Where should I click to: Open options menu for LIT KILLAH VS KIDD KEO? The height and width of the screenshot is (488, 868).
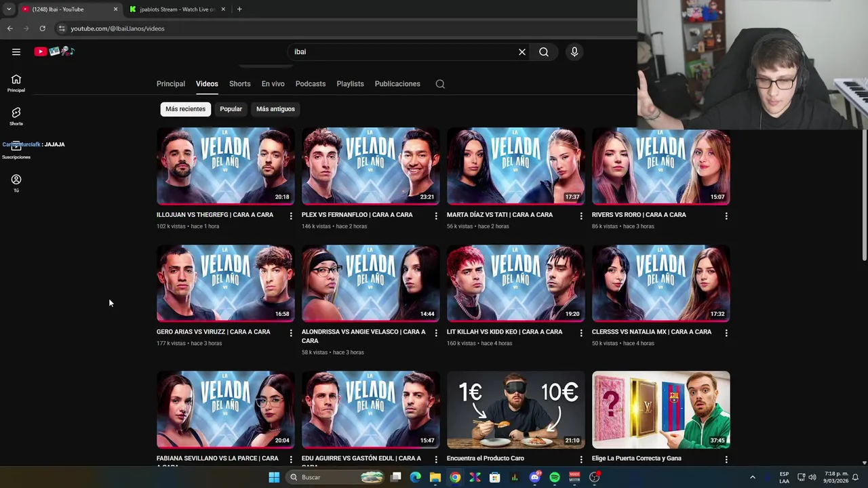581,333
